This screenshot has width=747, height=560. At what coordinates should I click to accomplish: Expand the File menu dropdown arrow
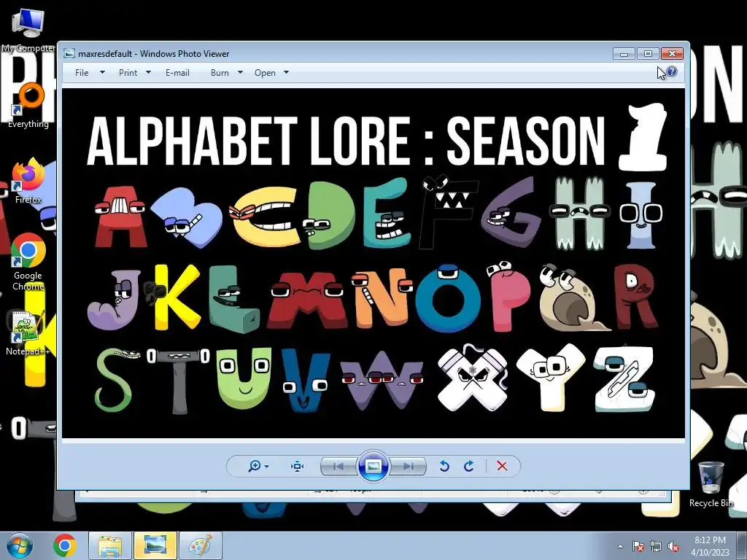(102, 72)
